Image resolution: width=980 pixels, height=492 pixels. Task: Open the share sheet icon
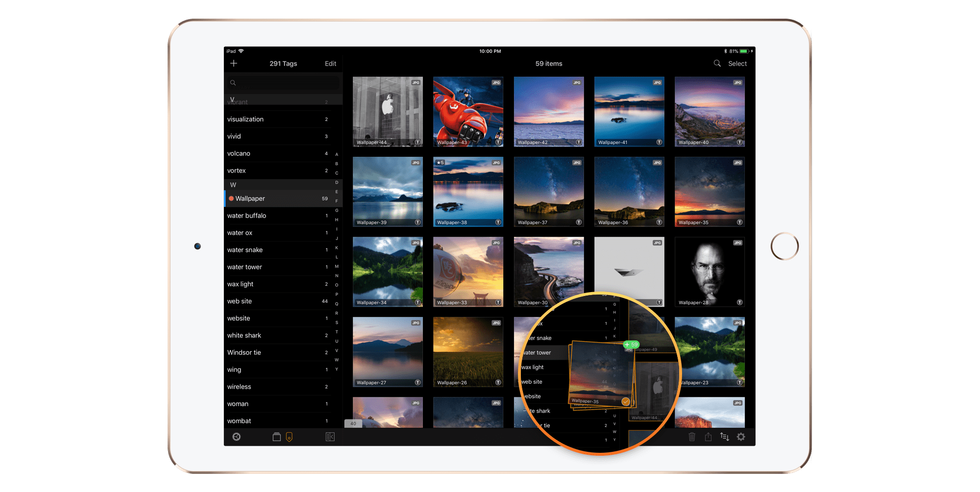pos(708,437)
